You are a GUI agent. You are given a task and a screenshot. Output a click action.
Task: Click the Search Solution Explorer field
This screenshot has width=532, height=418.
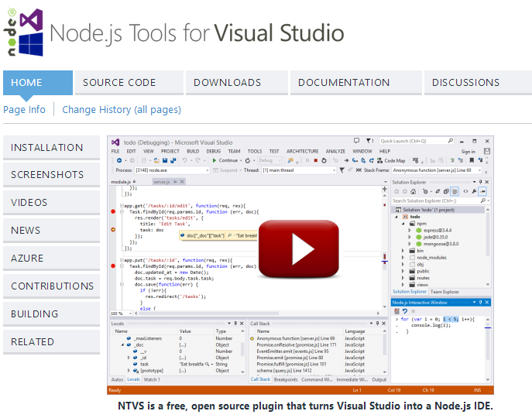[x=439, y=200]
